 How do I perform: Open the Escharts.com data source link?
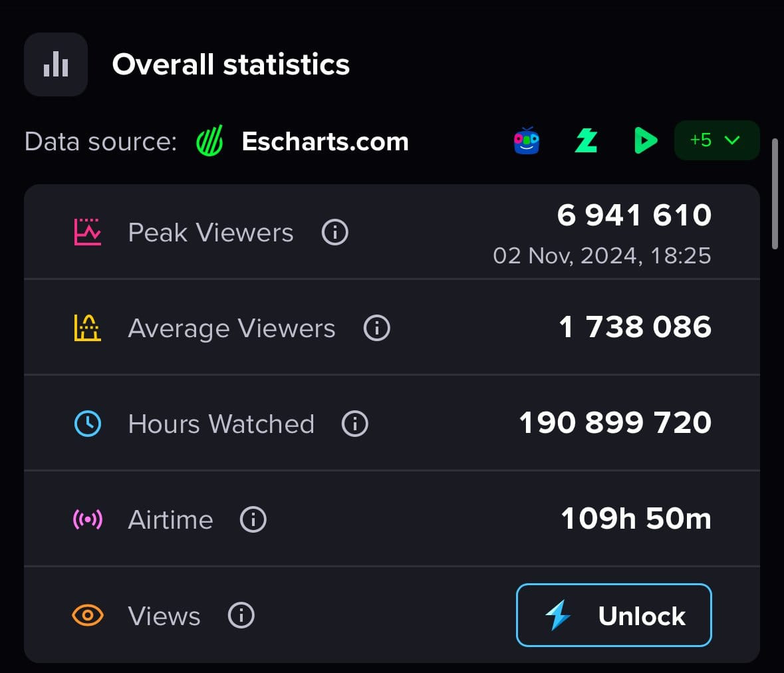[x=325, y=142]
